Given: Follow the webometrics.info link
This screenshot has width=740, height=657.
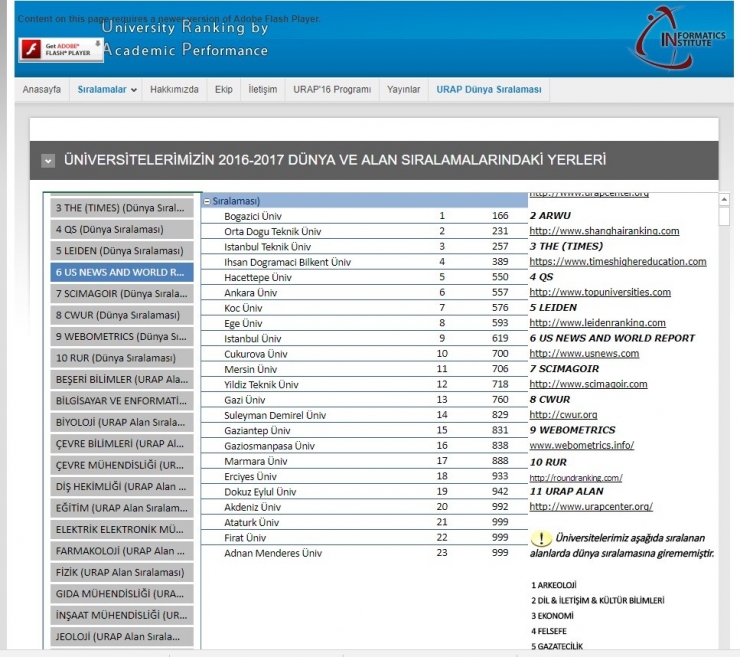Looking at the screenshot, I should tap(581, 445).
